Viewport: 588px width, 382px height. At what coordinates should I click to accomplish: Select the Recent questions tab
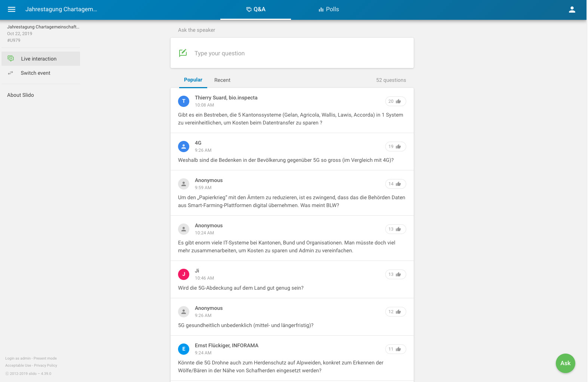click(222, 80)
